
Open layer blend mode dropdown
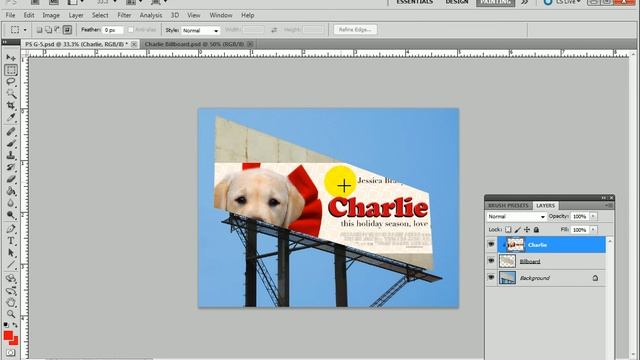click(x=516, y=216)
